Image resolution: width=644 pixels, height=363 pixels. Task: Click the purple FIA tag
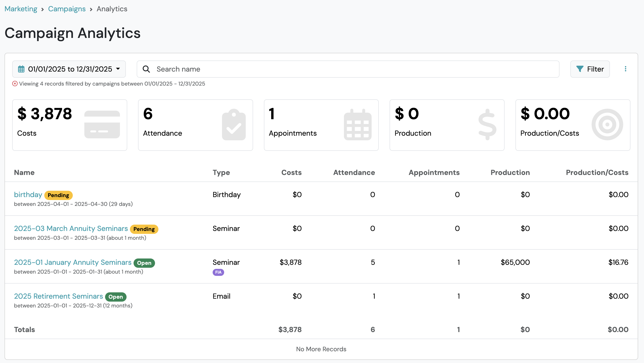tap(218, 272)
